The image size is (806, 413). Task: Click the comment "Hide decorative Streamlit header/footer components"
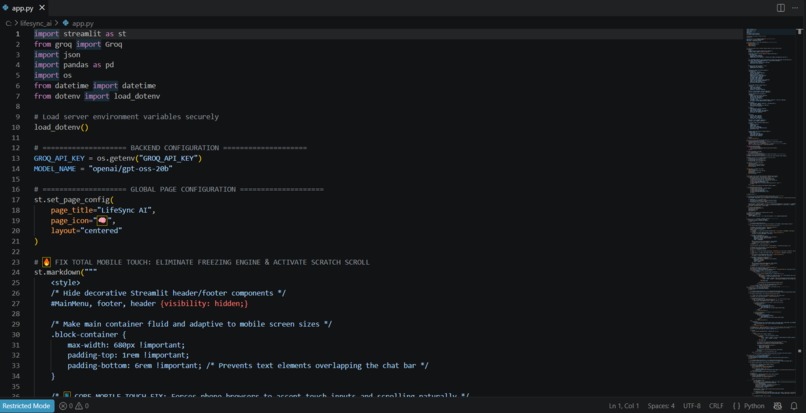pos(168,293)
